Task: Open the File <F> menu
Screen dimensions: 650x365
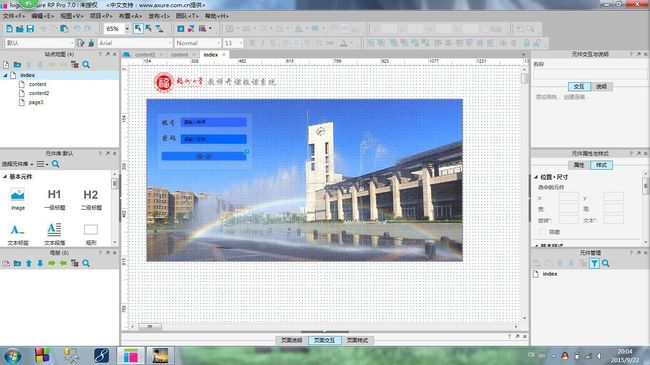Action: [14, 16]
